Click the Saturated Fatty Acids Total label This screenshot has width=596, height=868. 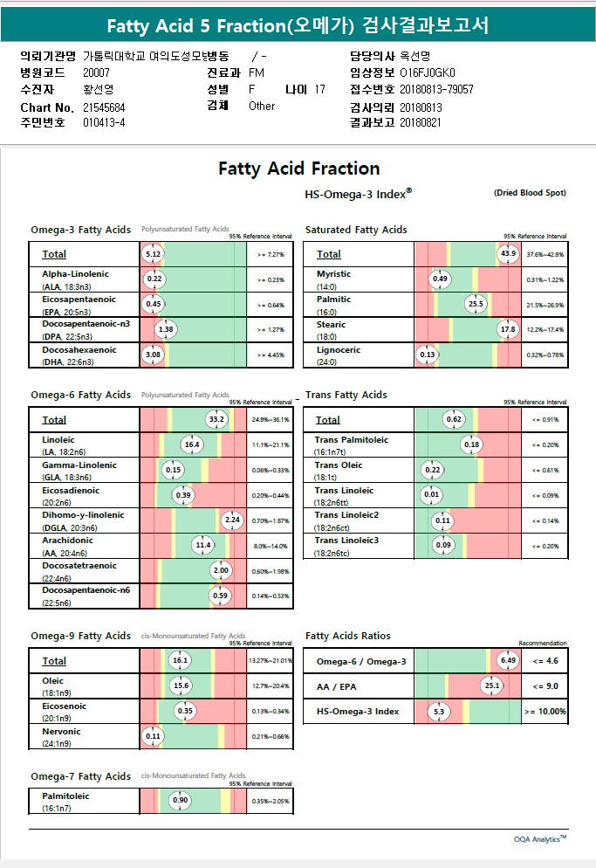329,254
